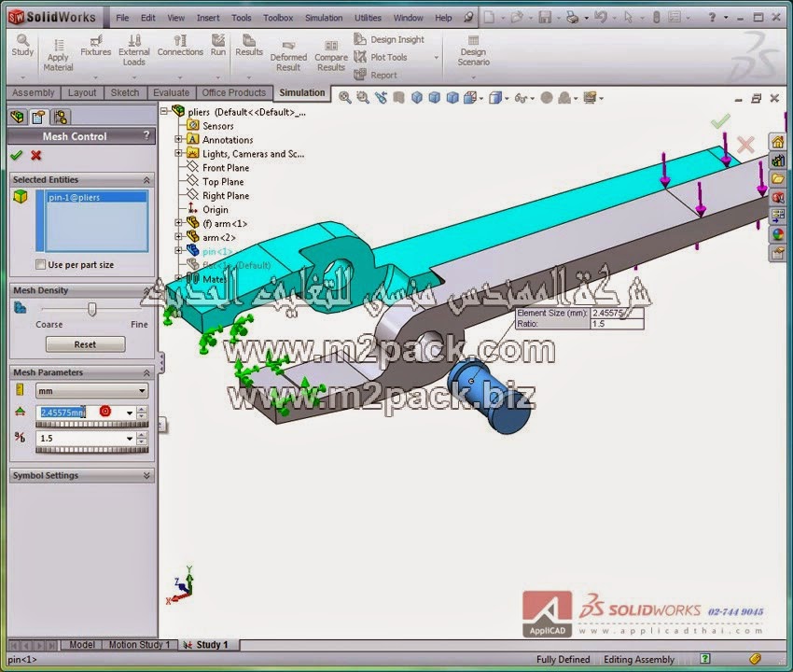Click Apply Material icon
The height and width of the screenshot is (672, 793).
[58, 55]
